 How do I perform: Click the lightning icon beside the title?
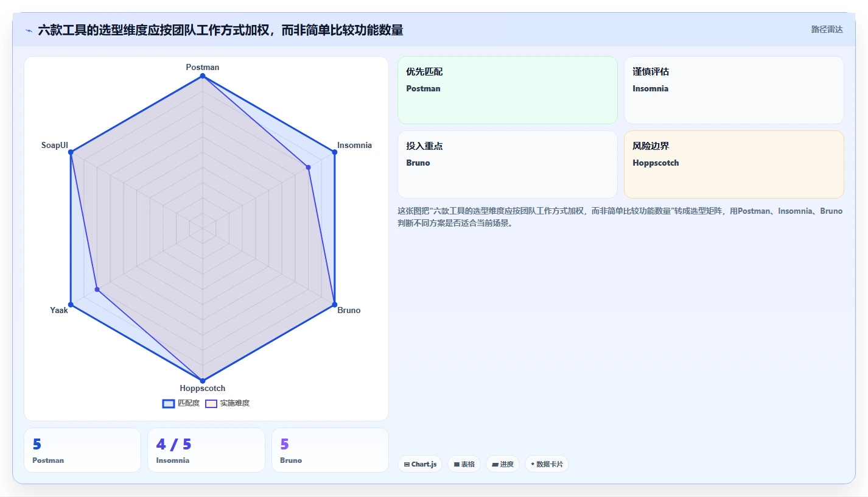tap(29, 30)
